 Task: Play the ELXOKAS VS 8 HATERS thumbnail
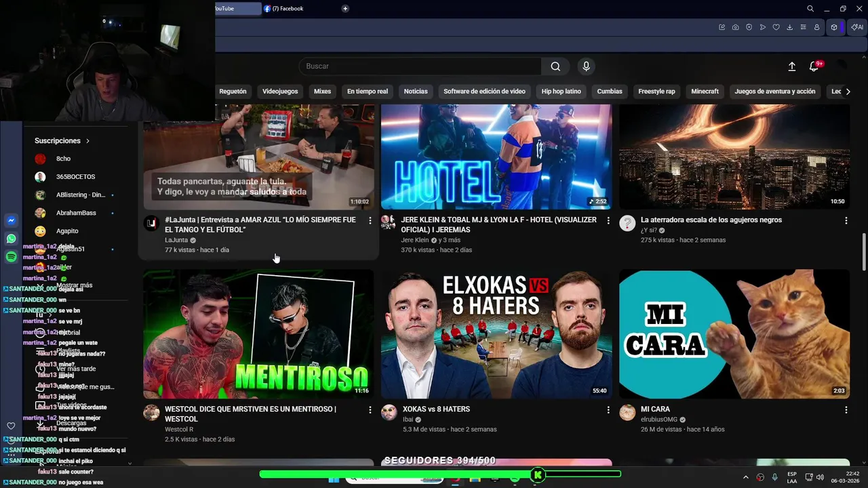click(496, 334)
